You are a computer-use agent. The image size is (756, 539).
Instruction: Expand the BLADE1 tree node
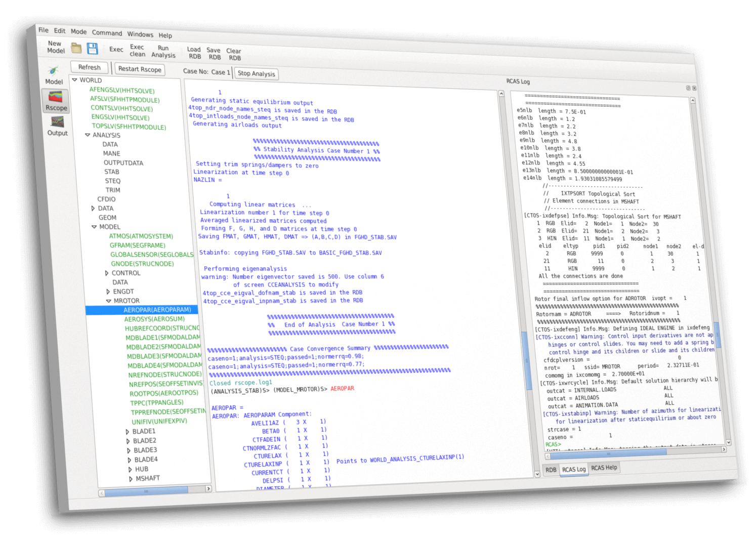(128, 432)
